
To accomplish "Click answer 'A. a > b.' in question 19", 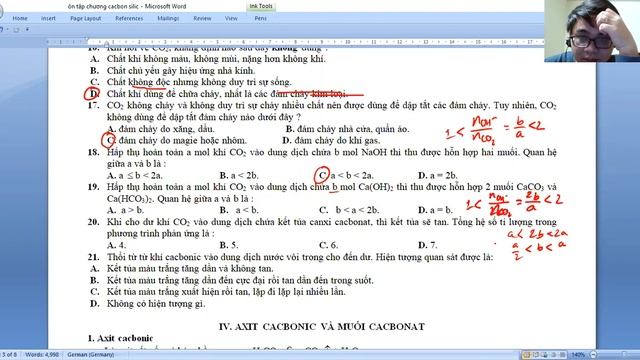I will pos(125,210).
